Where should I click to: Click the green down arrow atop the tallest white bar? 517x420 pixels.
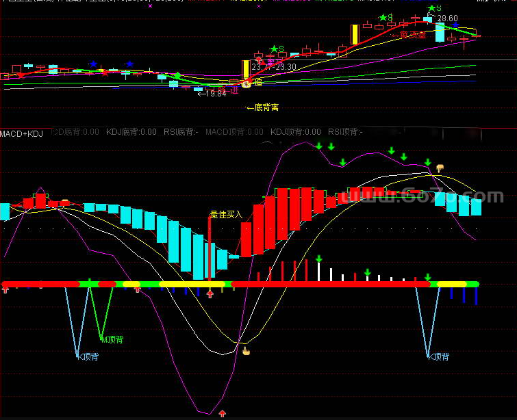(319, 259)
